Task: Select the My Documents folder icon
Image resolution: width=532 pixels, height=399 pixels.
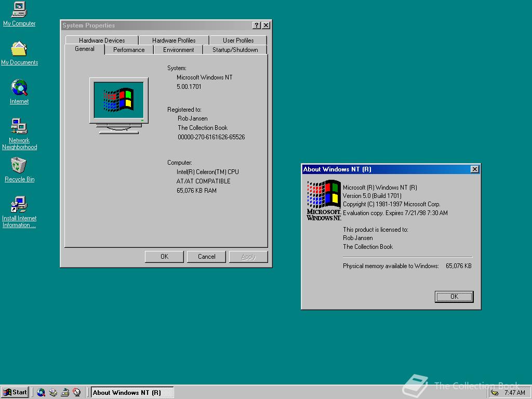Action: 19,49
